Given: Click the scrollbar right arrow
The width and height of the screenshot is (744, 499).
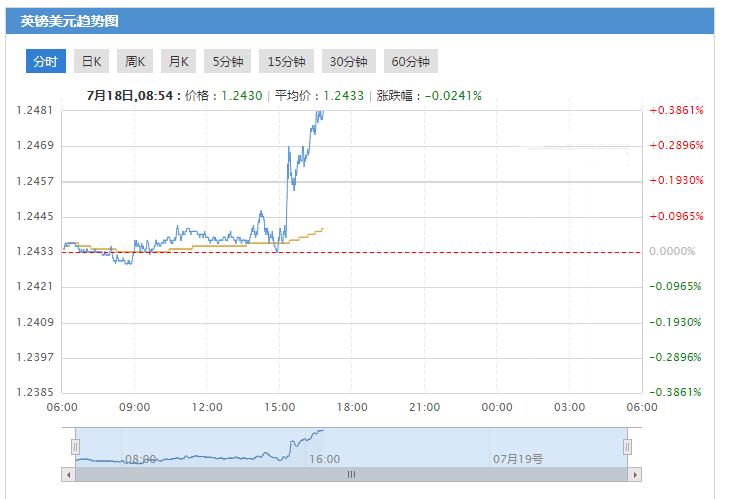Looking at the screenshot, I should click(636, 475).
